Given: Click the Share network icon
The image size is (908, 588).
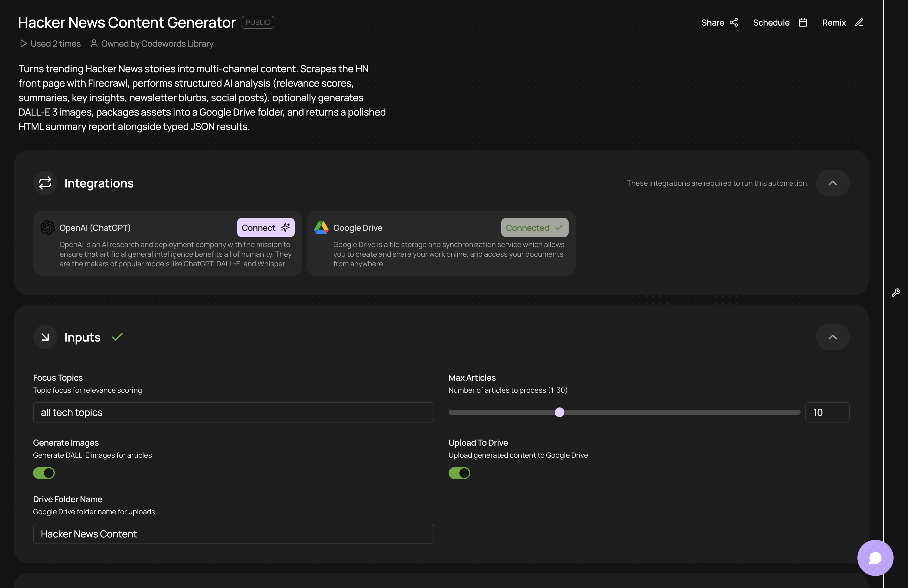Looking at the screenshot, I should pos(734,23).
